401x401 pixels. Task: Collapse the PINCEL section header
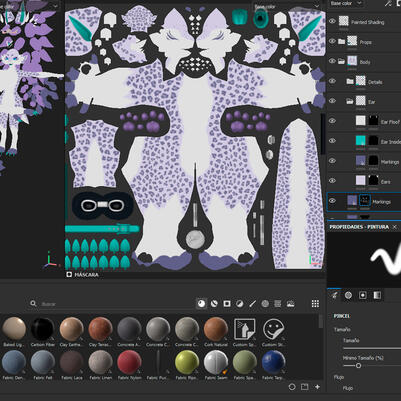[342, 316]
